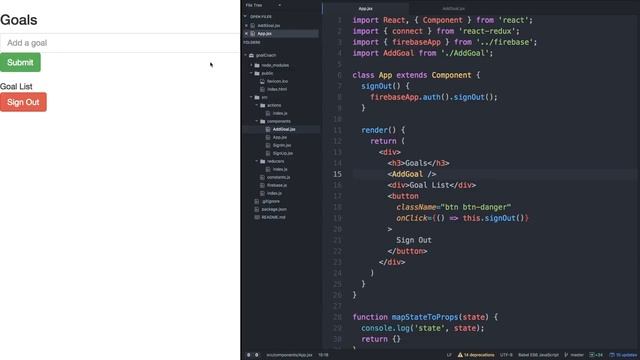Open index.js directly under src

[x=274, y=193]
